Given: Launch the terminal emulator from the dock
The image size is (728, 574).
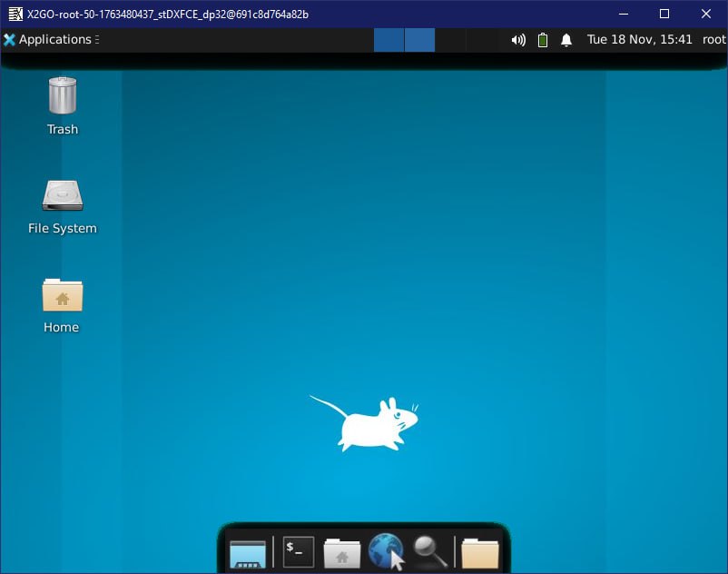Looking at the screenshot, I should coord(298,551).
